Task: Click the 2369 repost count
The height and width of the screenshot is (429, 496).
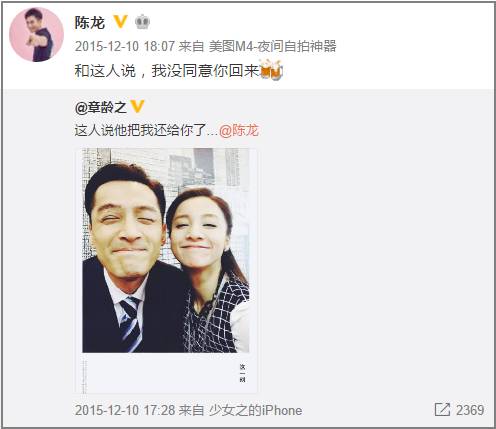Action: pos(470,410)
